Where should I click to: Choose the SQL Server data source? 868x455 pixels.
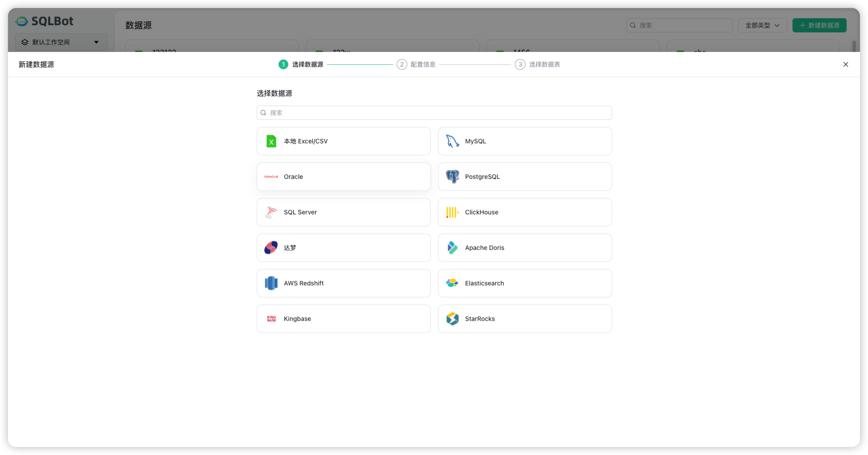pyautogui.click(x=343, y=212)
